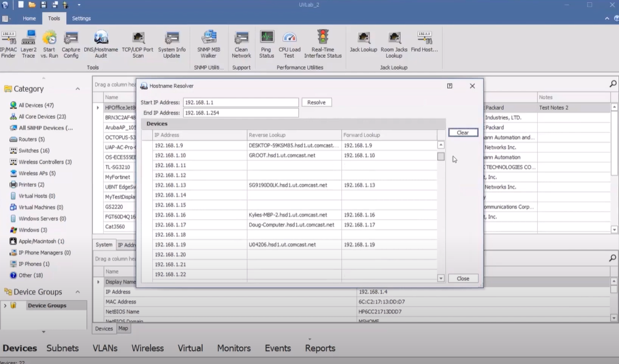Launch the SNMP MIB Walker
The image size is (619, 364).
pyautogui.click(x=209, y=45)
